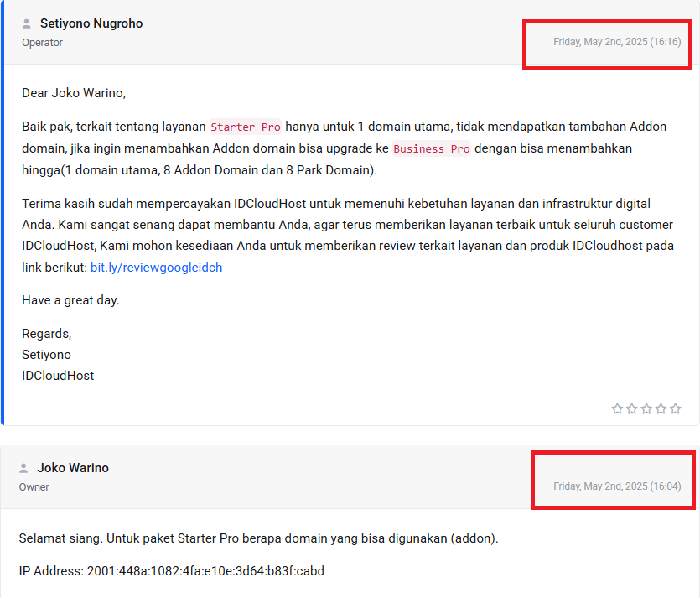Click the 'Have a great day.' line

pyautogui.click(x=70, y=300)
